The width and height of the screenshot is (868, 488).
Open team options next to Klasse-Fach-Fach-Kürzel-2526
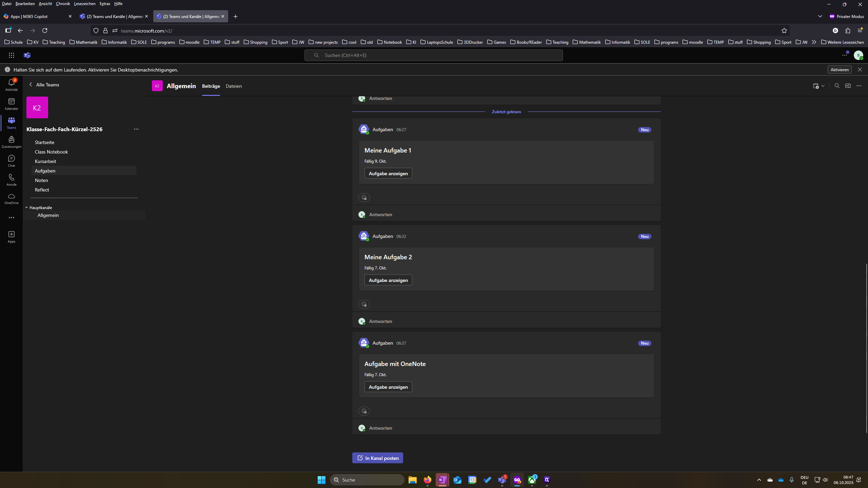click(x=136, y=129)
